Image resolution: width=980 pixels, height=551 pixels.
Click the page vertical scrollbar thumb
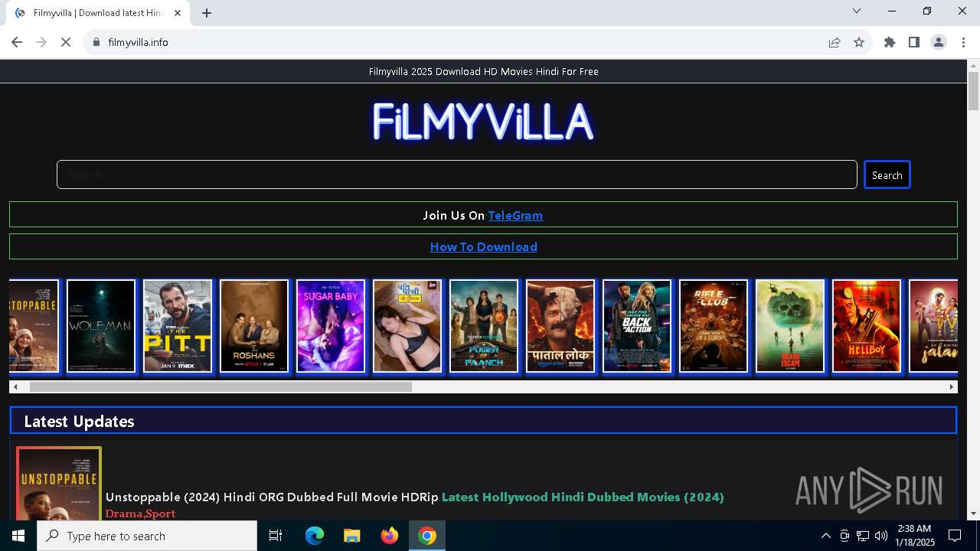[x=973, y=92]
